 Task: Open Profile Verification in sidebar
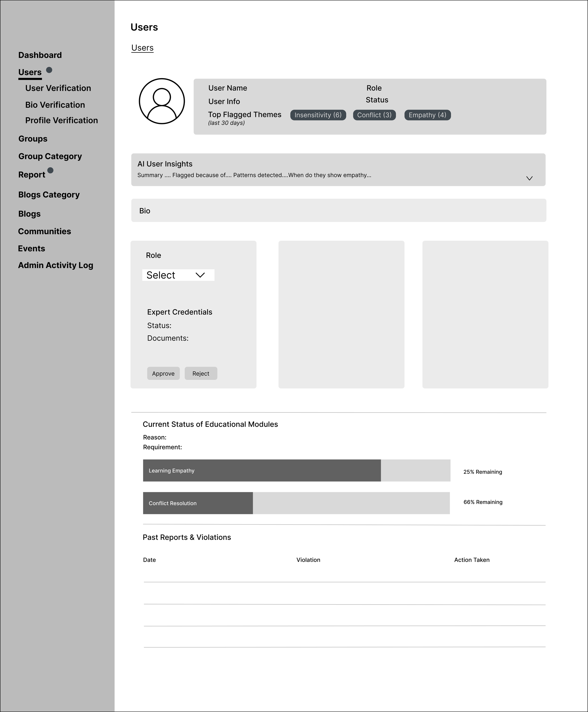click(61, 120)
